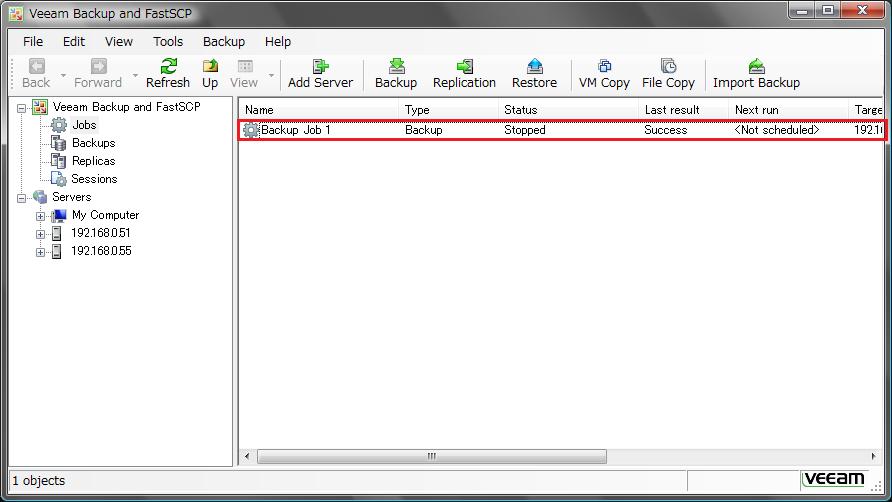Click the scrollbar left arrow
Viewport: 892px width, 502px height.
point(247,456)
